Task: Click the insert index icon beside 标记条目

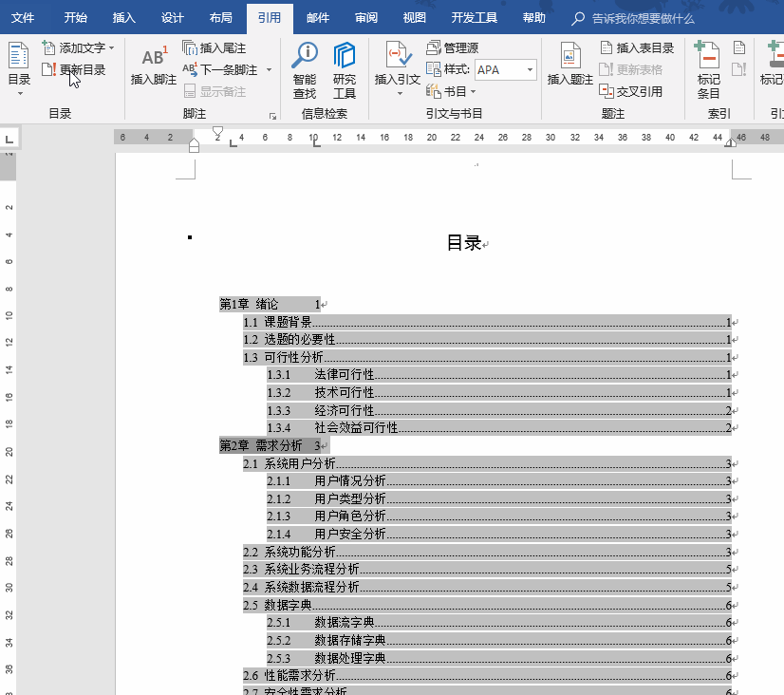Action: coord(739,48)
